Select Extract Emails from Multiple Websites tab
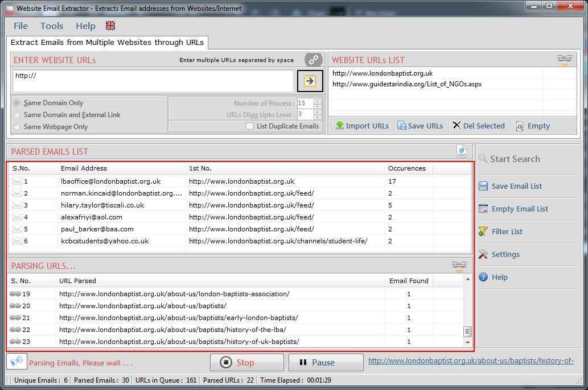The width and height of the screenshot is (588, 390). point(107,42)
